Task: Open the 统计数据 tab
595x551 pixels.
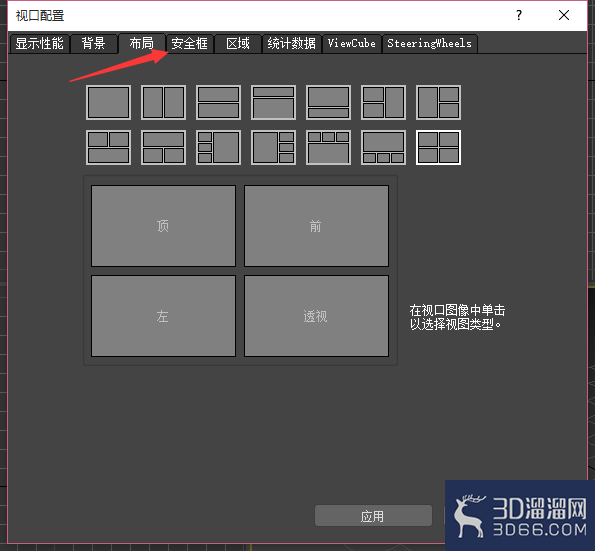Action: coord(291,43)
